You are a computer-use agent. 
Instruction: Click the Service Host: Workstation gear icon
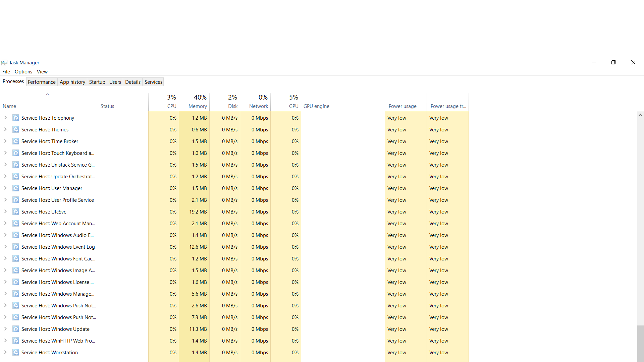16,353
